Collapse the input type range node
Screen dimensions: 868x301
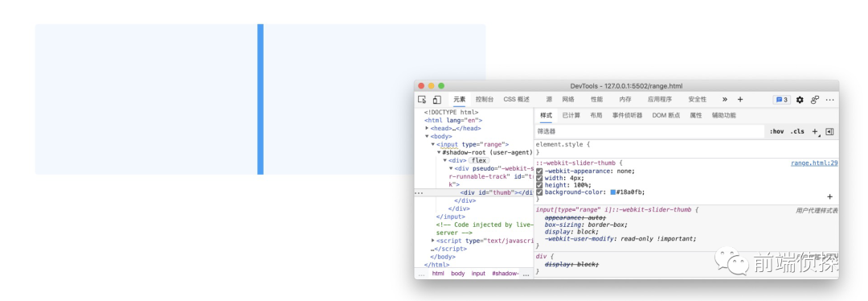point(433,144)
